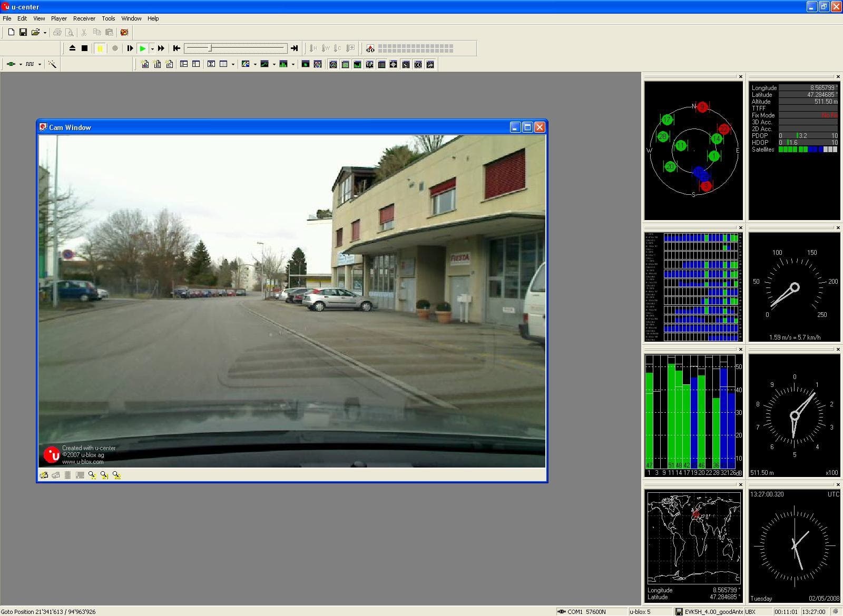Image resolution: width=843 pixels, height=616 pixels.
Task: Select the magic wand autobauding tool
Action: click(52, 64)
